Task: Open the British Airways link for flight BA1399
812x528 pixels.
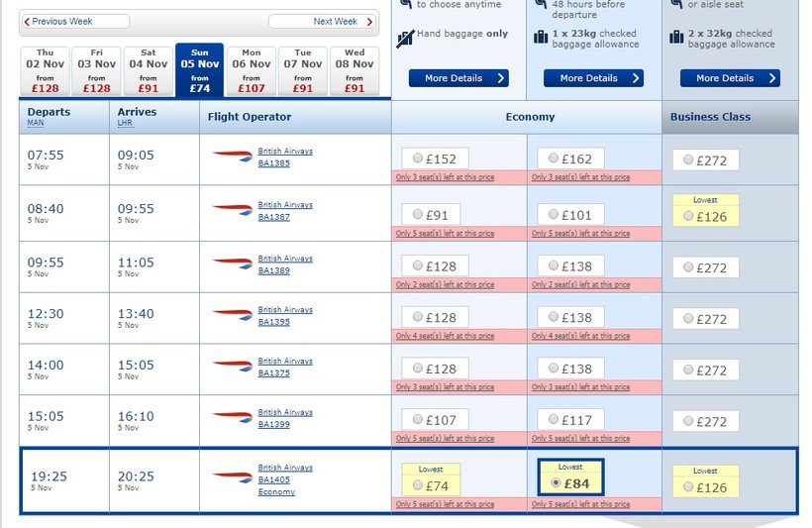Action: 285,412
